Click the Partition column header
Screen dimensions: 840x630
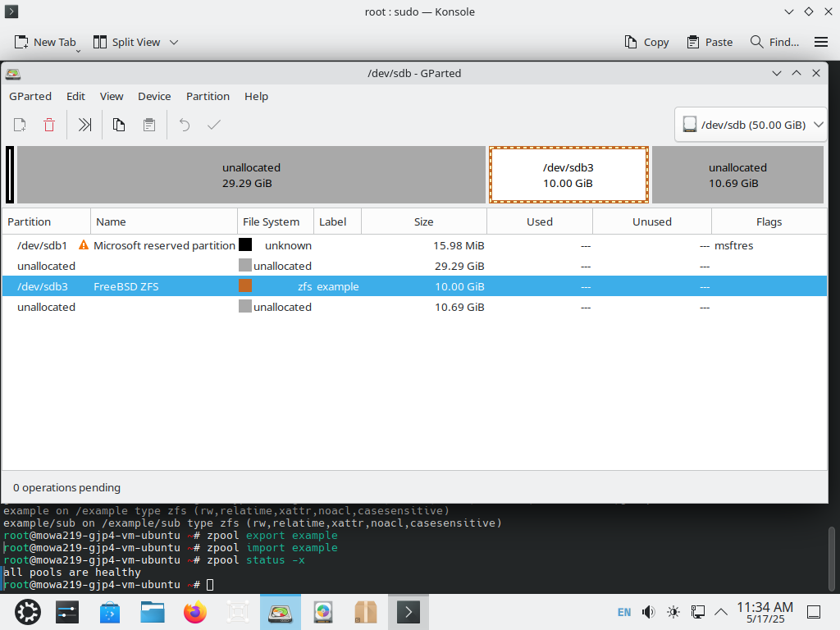[x=46, y=221]
